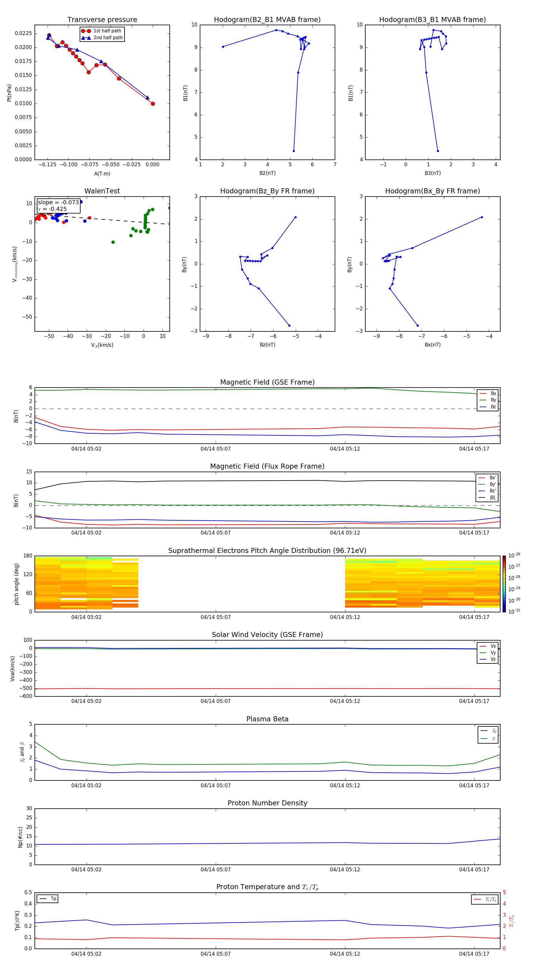
Task: Click the "Magnetic Field (Flux Rope Frame)" title
Action: click(267, 467)
